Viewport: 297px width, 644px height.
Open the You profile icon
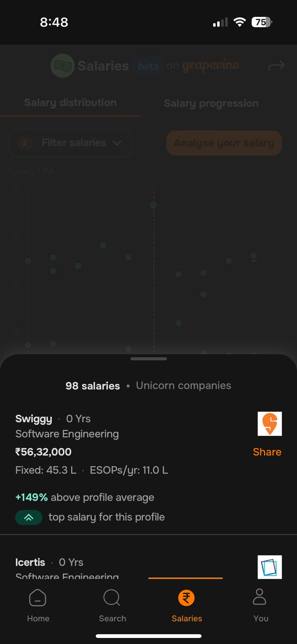click(260, 597)
